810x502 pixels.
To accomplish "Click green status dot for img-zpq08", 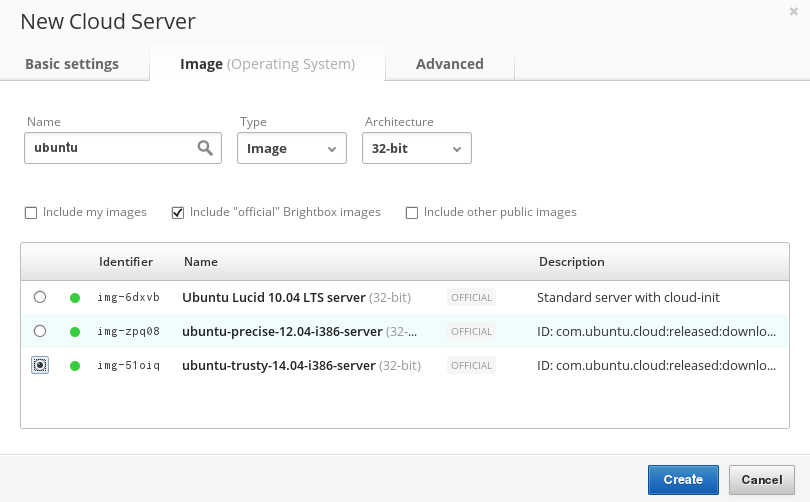I will coord(75,332).
